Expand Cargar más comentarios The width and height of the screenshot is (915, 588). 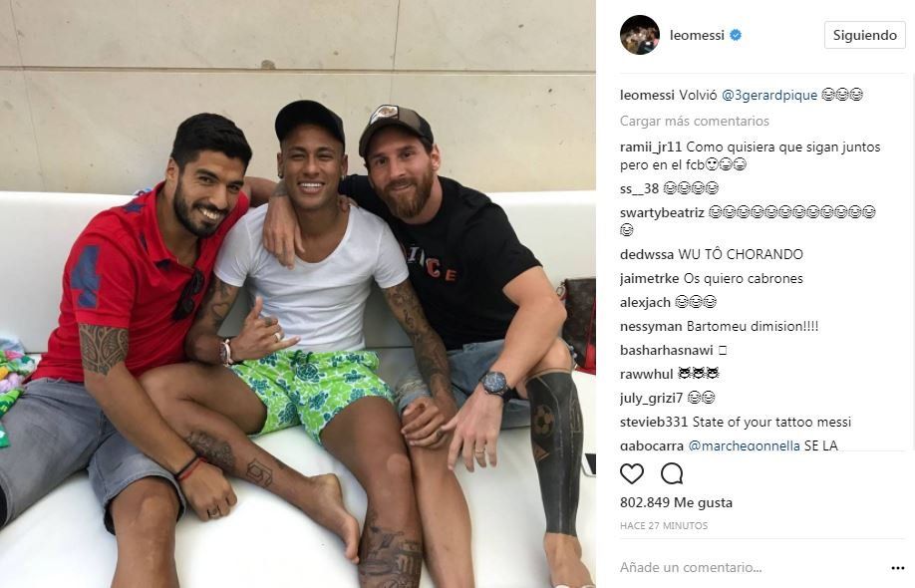pyautogui.click(x=695, y=121)
